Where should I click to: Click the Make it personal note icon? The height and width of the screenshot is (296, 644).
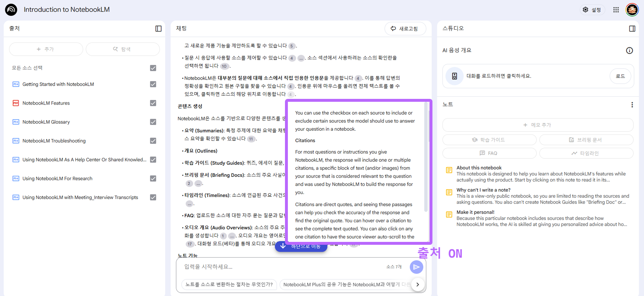(449, 215)
